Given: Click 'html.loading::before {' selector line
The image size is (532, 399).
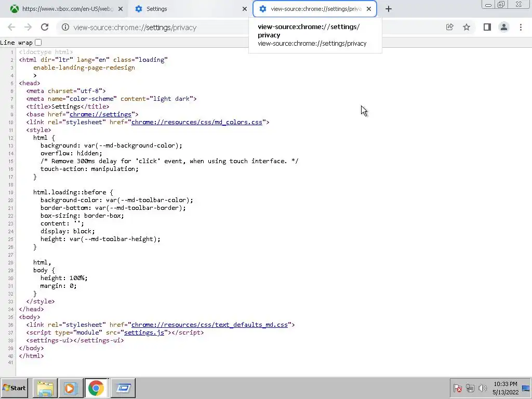Looking at the screenshot, I should (x=73, y=192).
